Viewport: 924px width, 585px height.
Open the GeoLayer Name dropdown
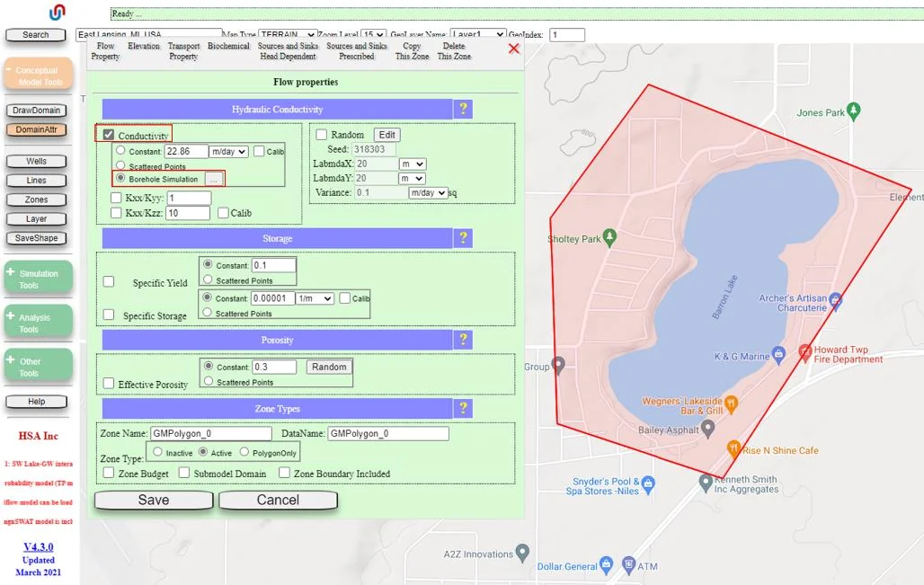point(478,35)
